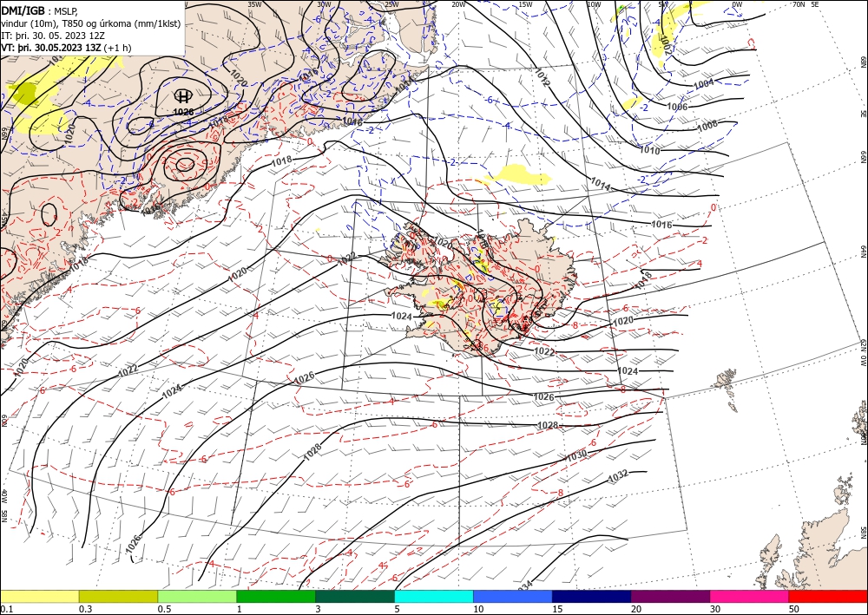The height and width of the screenshot is (615, 868).
Task: Click the 25W longitude label
Action: [391, 4]
